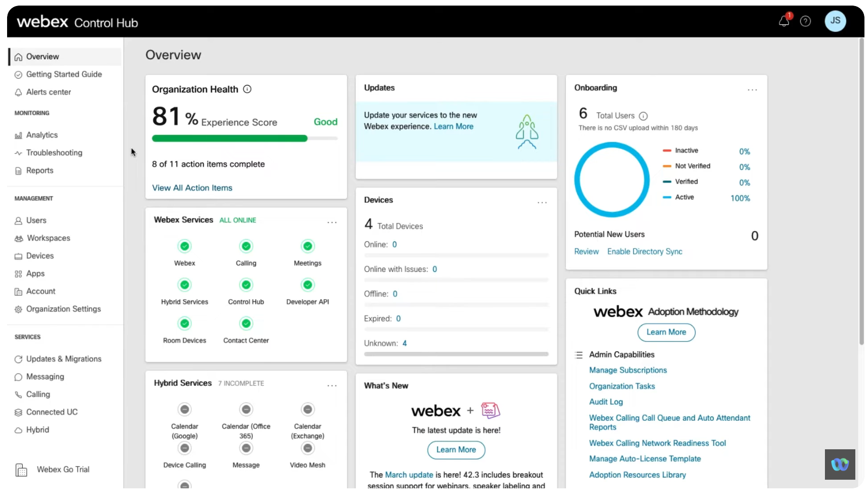
Task: Open Webex Services card more options menu
Action: click(332, 222)
